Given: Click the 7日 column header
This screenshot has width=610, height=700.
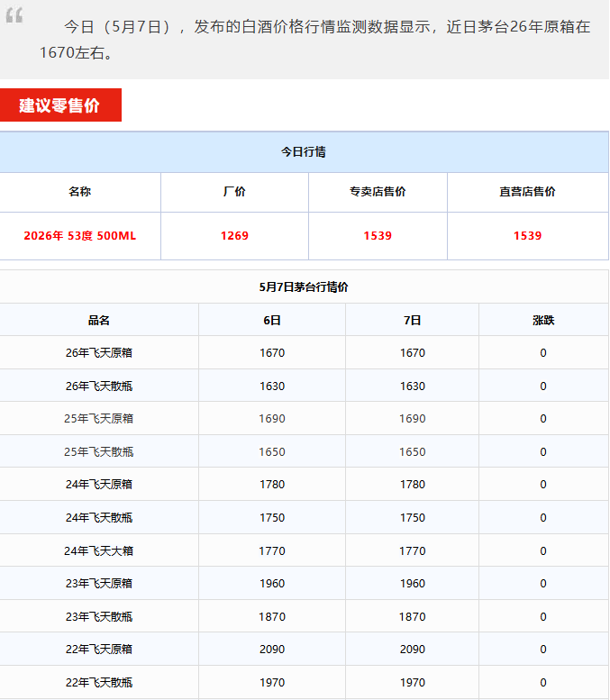Looking at the screenshot, I should pyautogui.click(x=412, y=320).
